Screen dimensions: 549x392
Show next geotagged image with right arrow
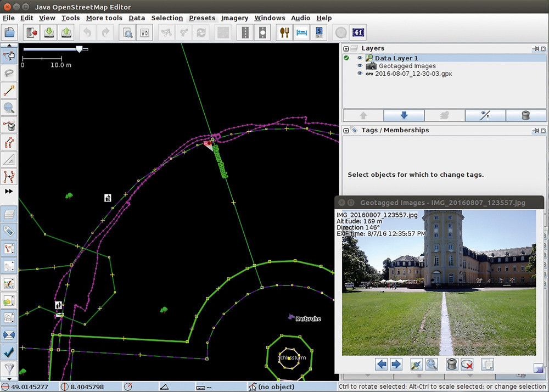(x=396, y=364)
